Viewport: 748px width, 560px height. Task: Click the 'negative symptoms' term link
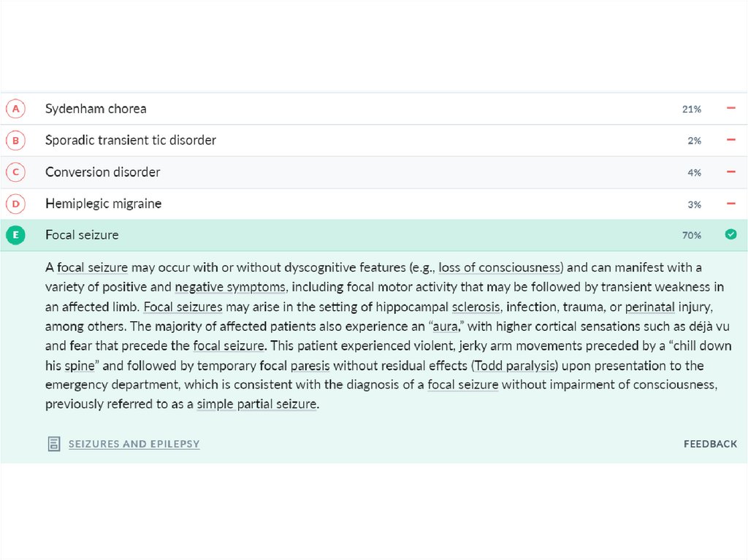coord(229,287)
